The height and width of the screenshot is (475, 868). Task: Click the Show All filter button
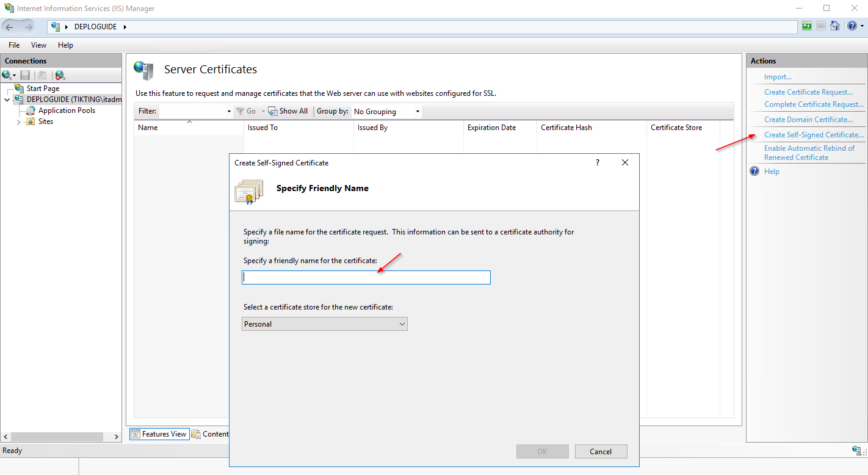click(288, 111)
